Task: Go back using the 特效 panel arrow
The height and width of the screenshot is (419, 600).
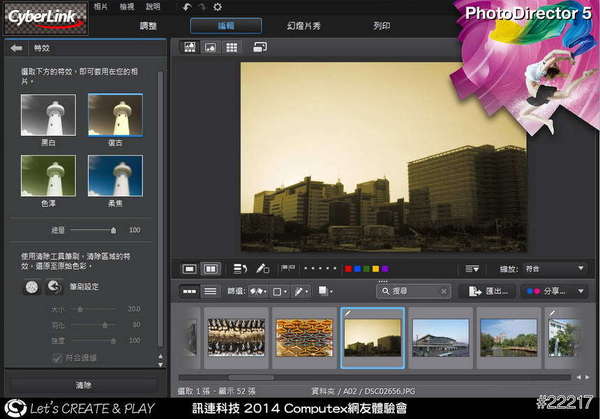Action: tap(16, 47)
